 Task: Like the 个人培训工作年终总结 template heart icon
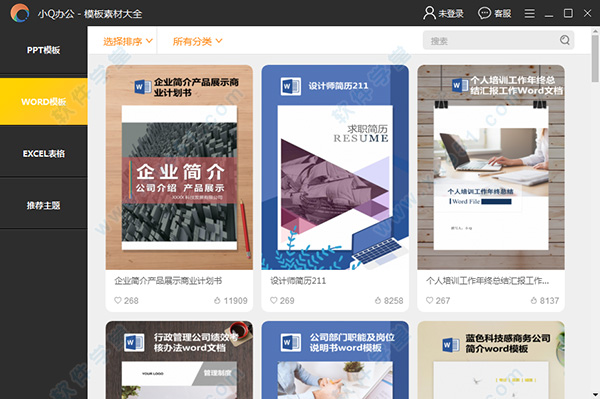429,300
